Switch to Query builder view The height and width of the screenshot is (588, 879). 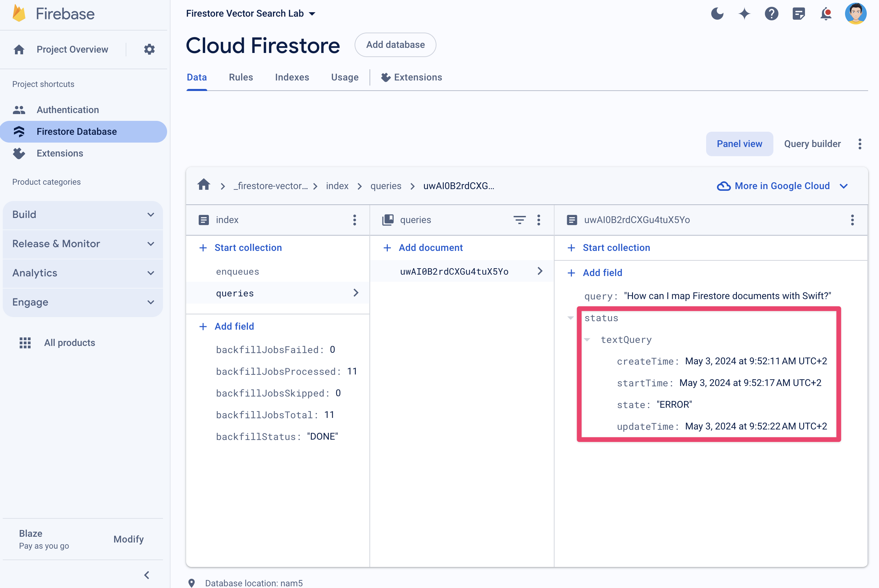(x=812, y=143)
